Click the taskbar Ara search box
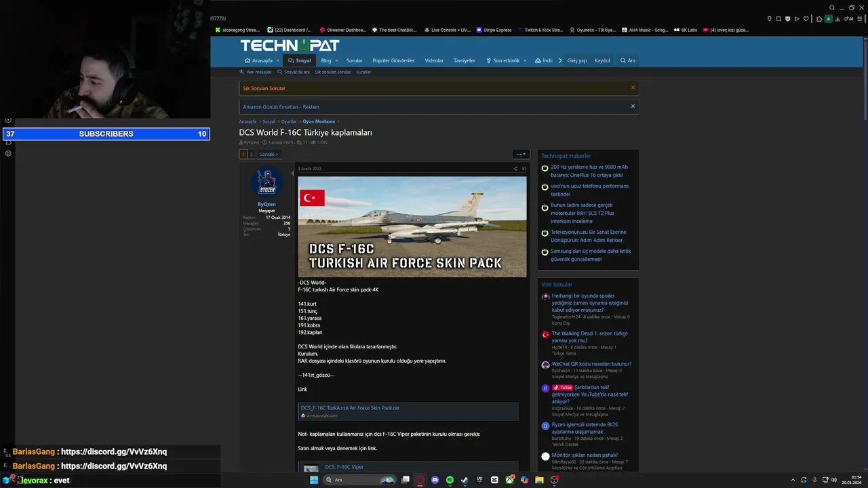The height and width of the screenshot is (488, 868). tap(359, 480)
